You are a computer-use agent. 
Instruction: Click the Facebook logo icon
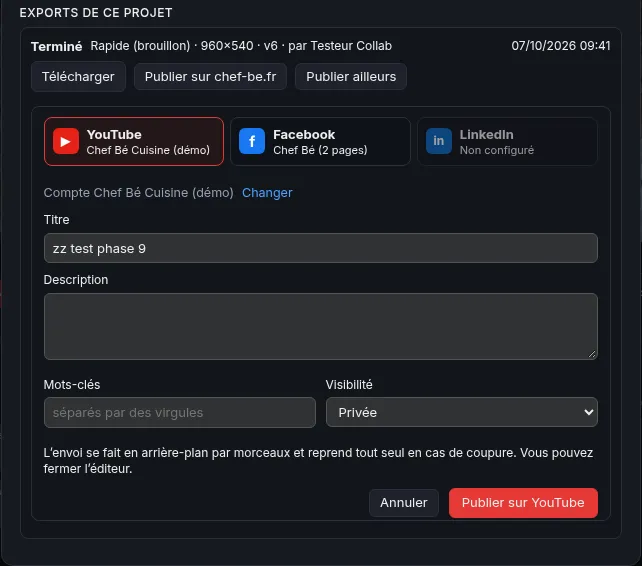(x=252, y=141)
